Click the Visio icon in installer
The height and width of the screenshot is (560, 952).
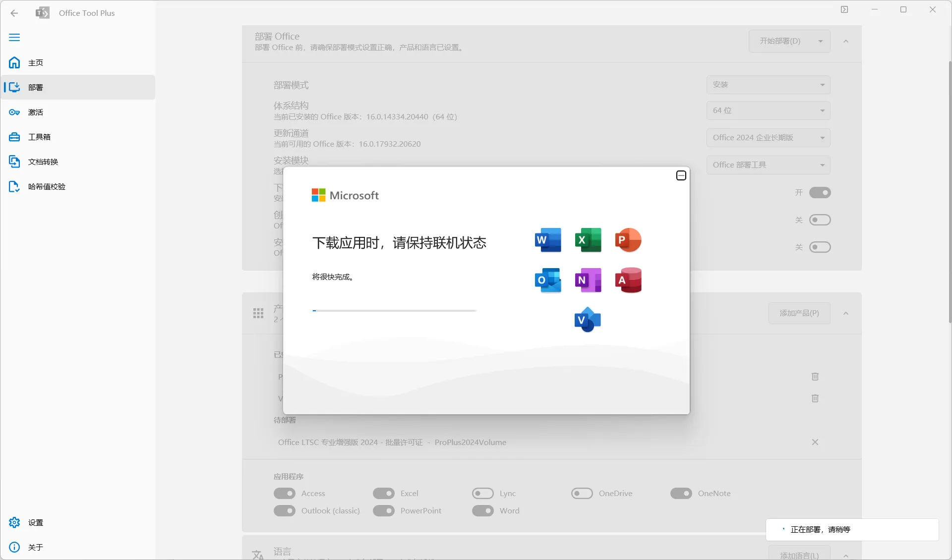(x=588, y=320)
